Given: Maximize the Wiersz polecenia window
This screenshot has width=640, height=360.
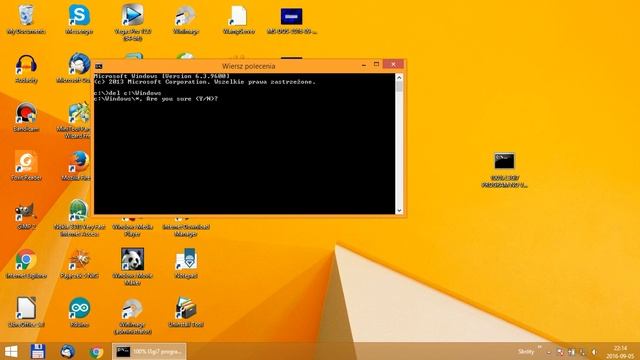Looking at the screenshot, I should 376,64.
